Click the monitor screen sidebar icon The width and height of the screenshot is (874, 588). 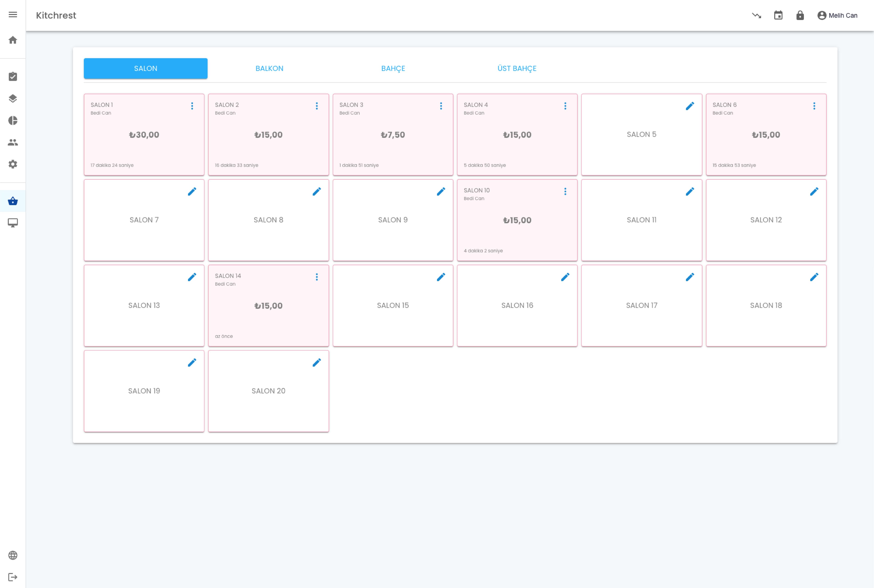13,223
